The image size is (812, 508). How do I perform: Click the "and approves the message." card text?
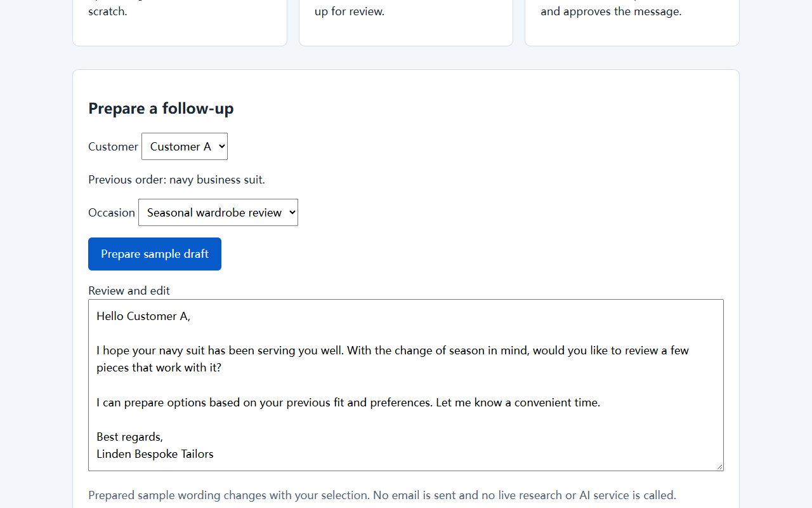click(611, 11)
